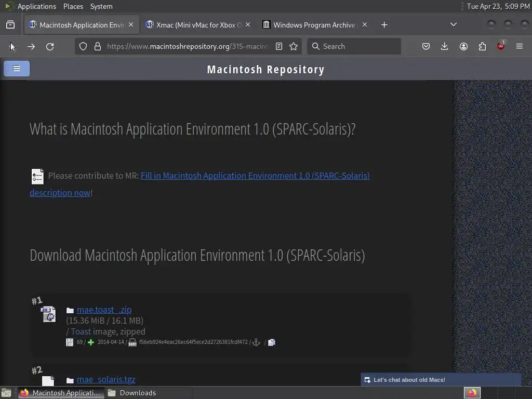
Task: Open Fill in Macintosh Application Environment link
Action: 255,176
